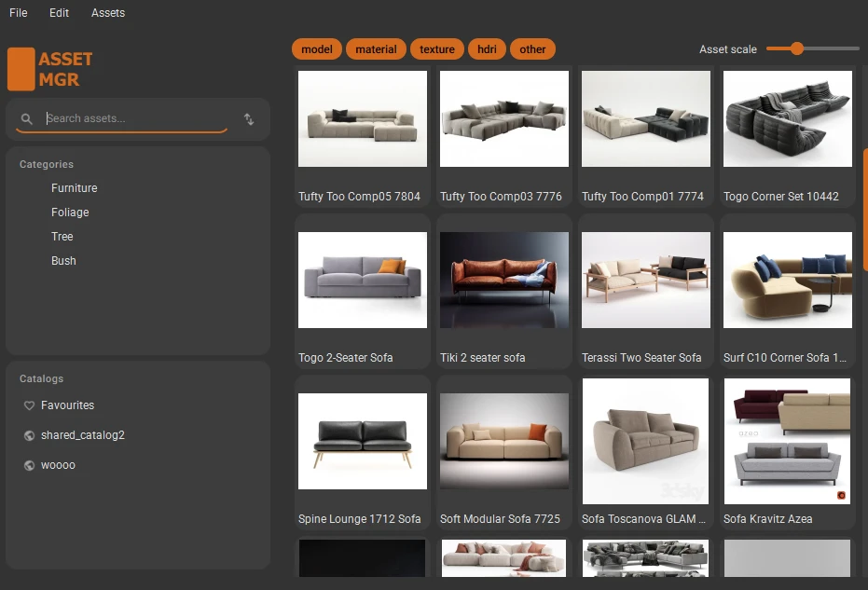The width and height of the screenshot is (868, 590).
Task: Click the orange Asset MGR logo
Action: 49,69
